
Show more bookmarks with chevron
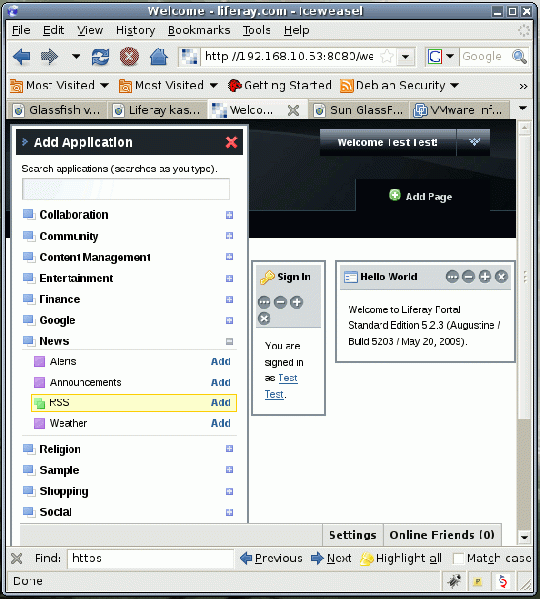coord(523,86)
